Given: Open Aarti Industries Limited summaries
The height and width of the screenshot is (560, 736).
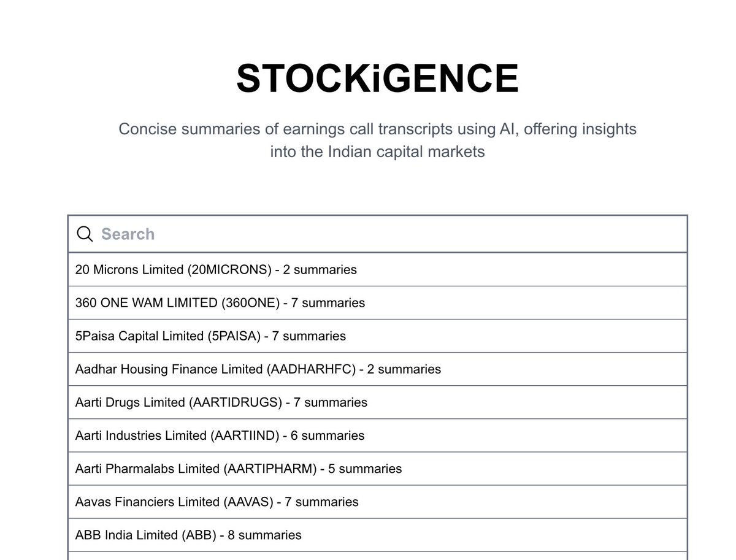Looking at the screenshot, I should tap(220, 435).
